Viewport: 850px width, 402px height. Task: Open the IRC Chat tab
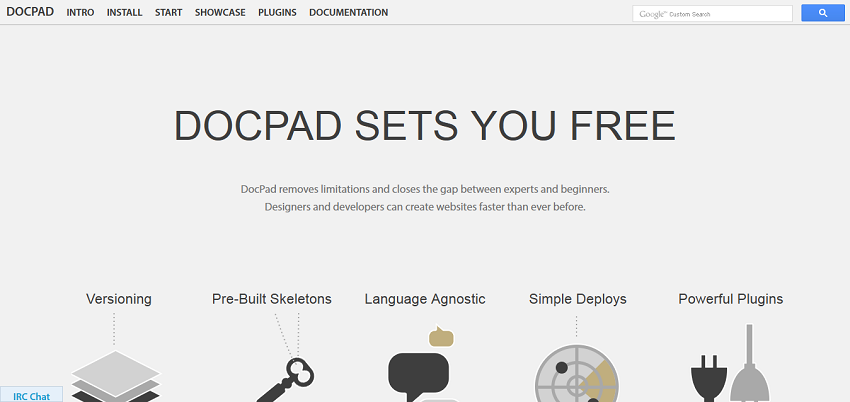[31, 395]
